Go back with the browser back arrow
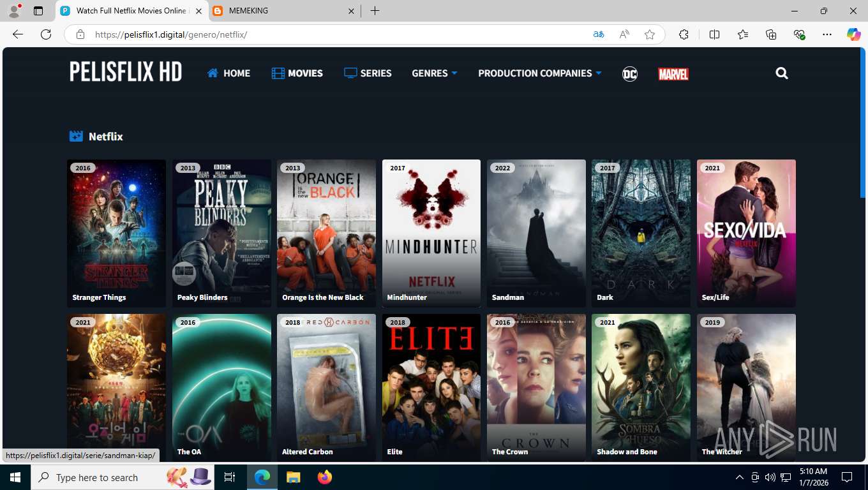The width and height of the screenshot is (868, 490). pos(18,34)
